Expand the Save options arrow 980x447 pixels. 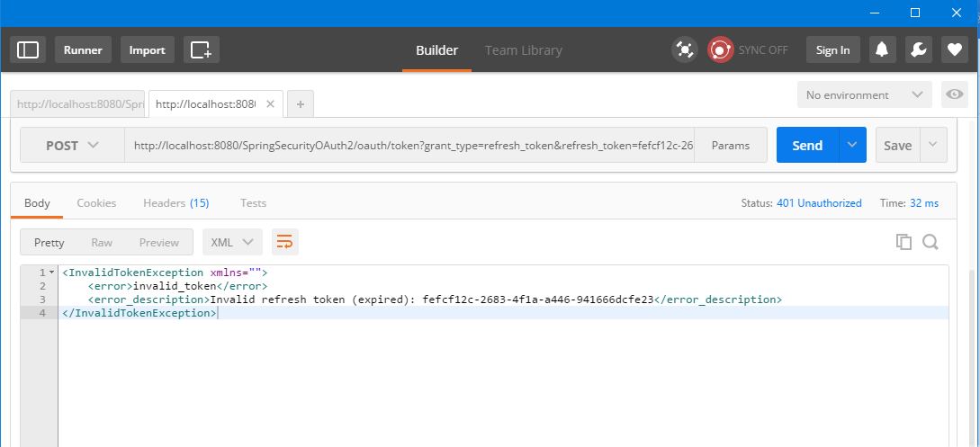tap(933, 145)
